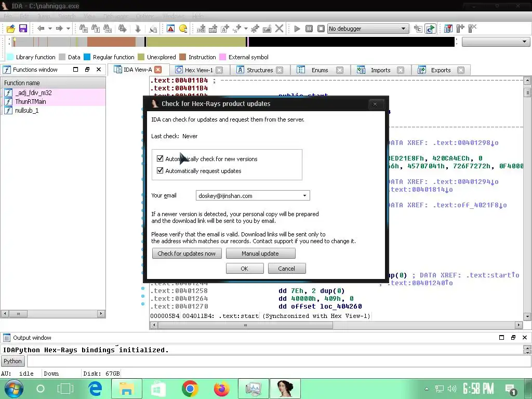Click the 'Manual update' button

click(x=260, y=254)
